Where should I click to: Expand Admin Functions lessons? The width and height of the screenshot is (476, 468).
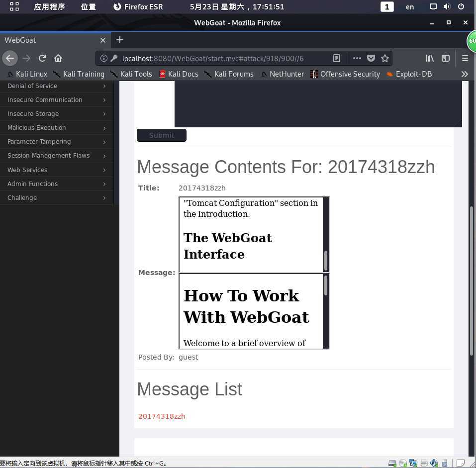(x=57, y=184)
